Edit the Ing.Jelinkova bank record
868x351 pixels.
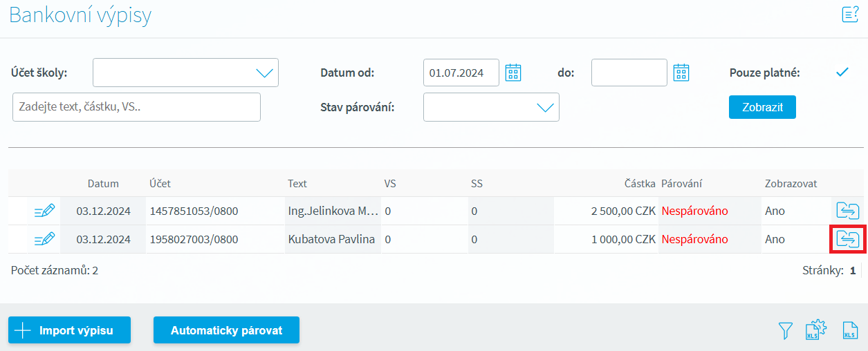pos(44,211)
